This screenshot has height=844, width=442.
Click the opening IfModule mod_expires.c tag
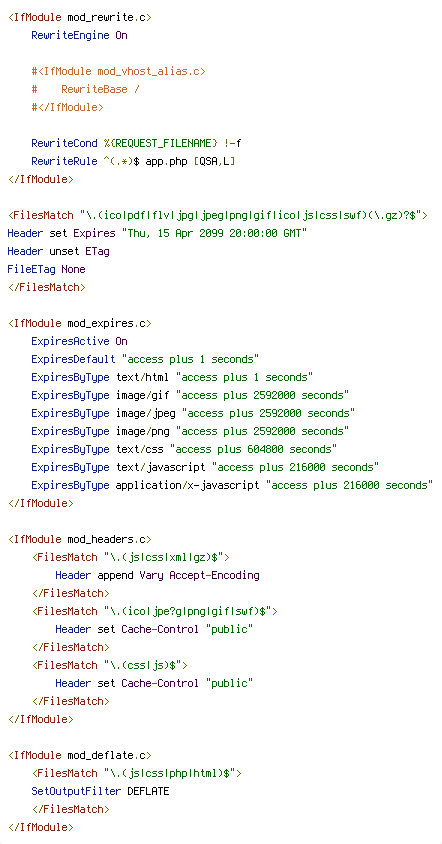(x=80, y=323)
